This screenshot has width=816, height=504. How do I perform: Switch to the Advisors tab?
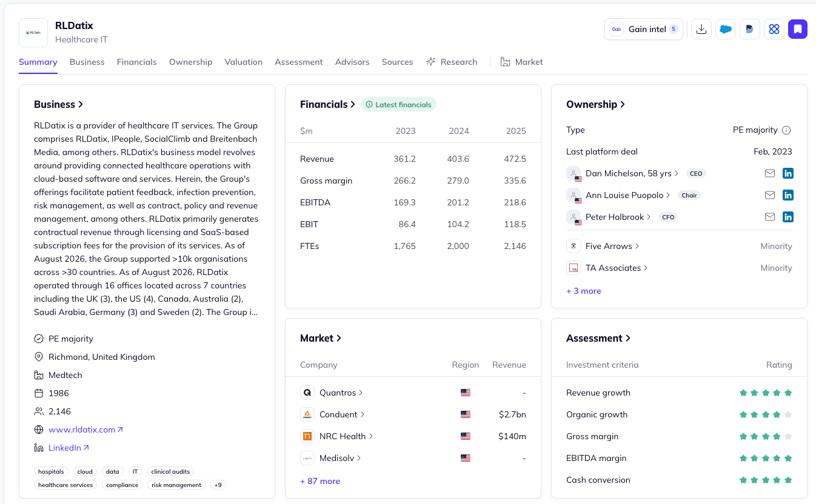click(352, 62)
